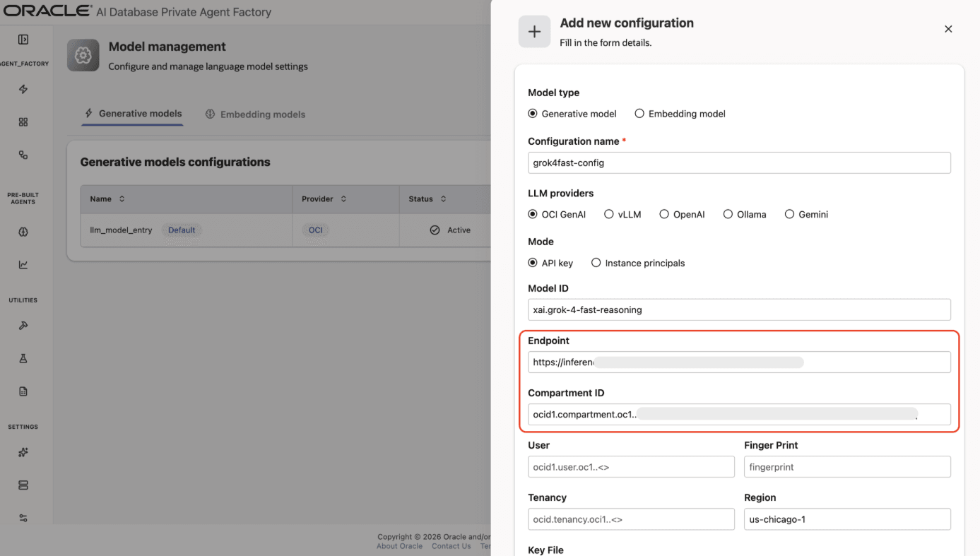
Task: Click the User OCID input field
Action: (631, 466)
